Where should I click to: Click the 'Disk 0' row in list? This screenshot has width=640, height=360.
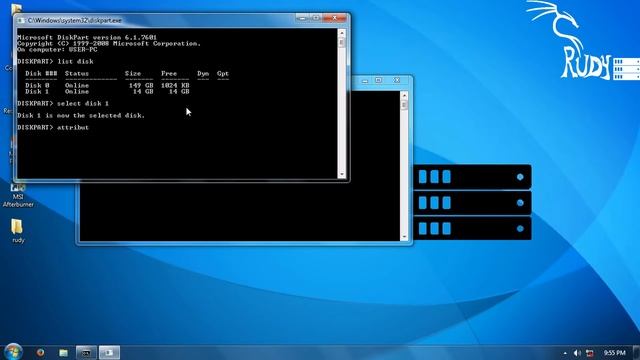tap(107, 85)
